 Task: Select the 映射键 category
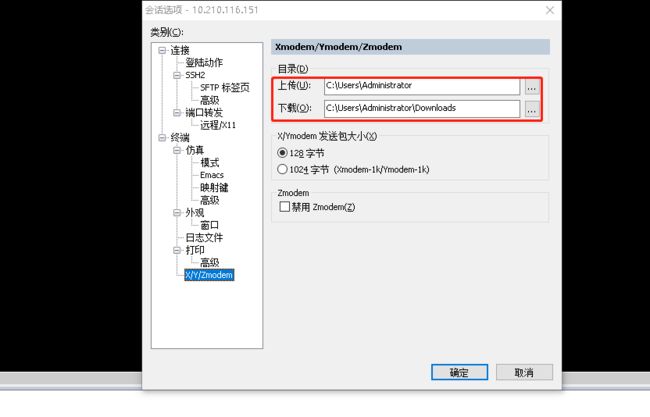pyautogui.click(x=214, y=187)
